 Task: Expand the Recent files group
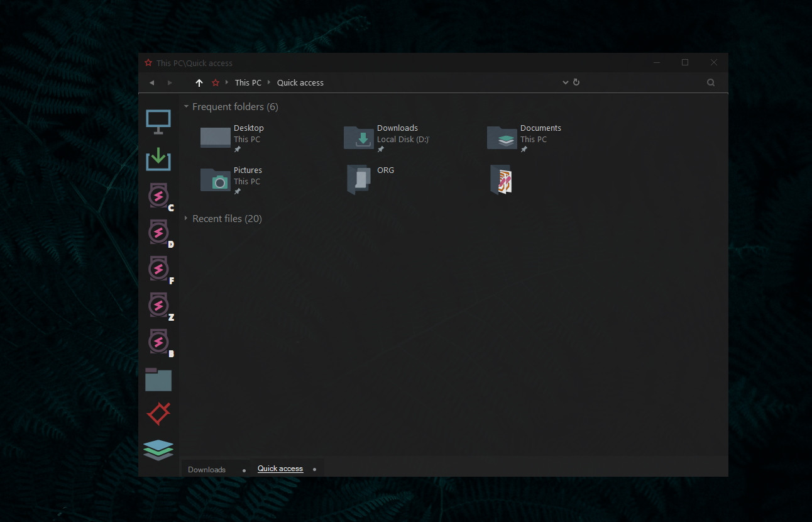pyautogui.click(x=186, y=219)
